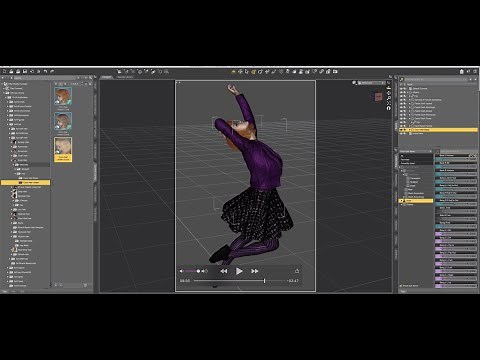The width and height of the screenshot is (480, 360).
Task: Click the remaining time -02:47 label
Action: point(293,281)
